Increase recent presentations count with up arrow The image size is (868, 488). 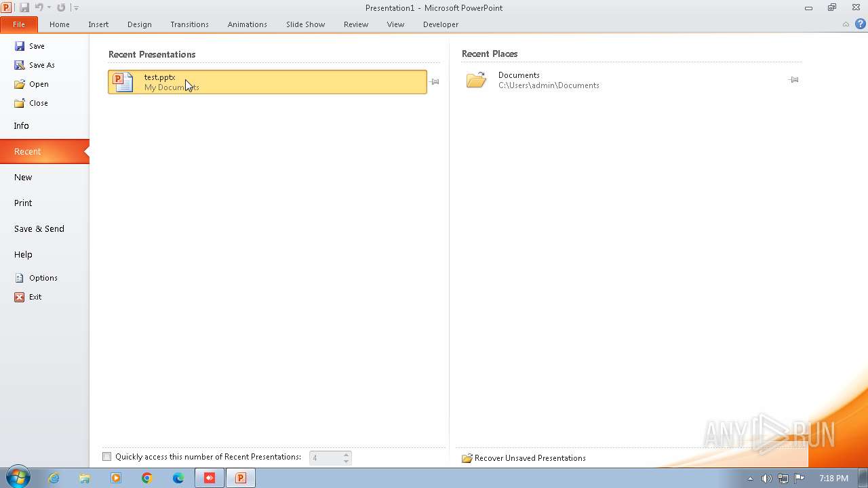coord(347,455)
